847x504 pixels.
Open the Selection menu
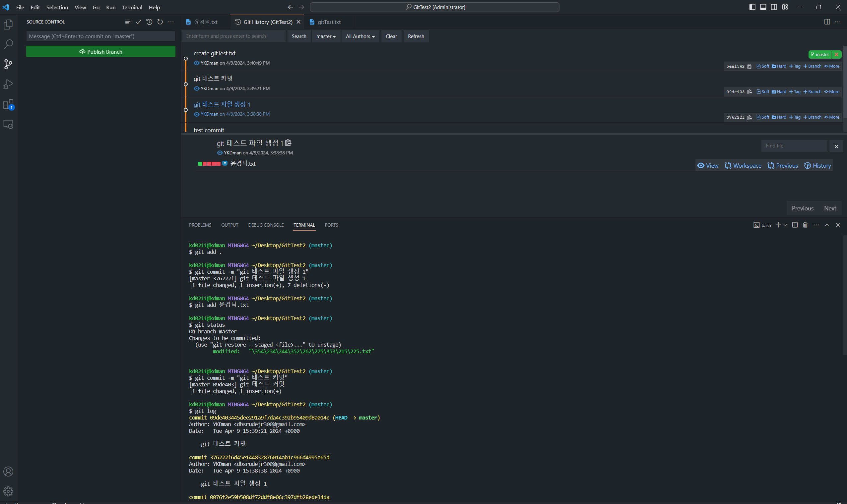point(57,7)
